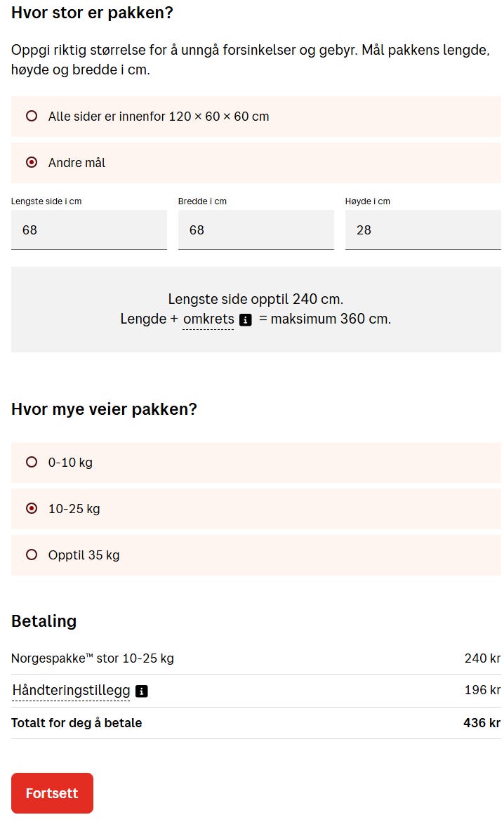Edit the "Høyde i cm" value field

click(x=423, y=230)
